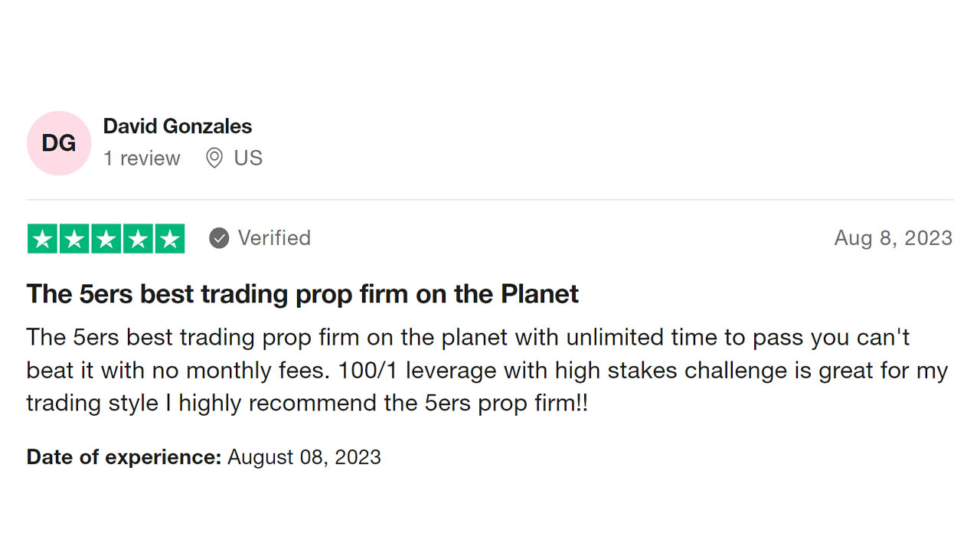Click the DG avatar circle
980x559 pixels.
tap(59, 143)
